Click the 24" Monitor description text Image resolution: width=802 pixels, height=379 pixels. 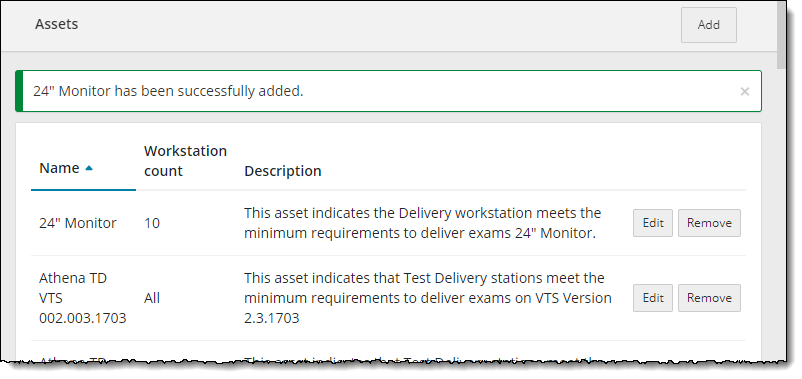pos(422,223)
